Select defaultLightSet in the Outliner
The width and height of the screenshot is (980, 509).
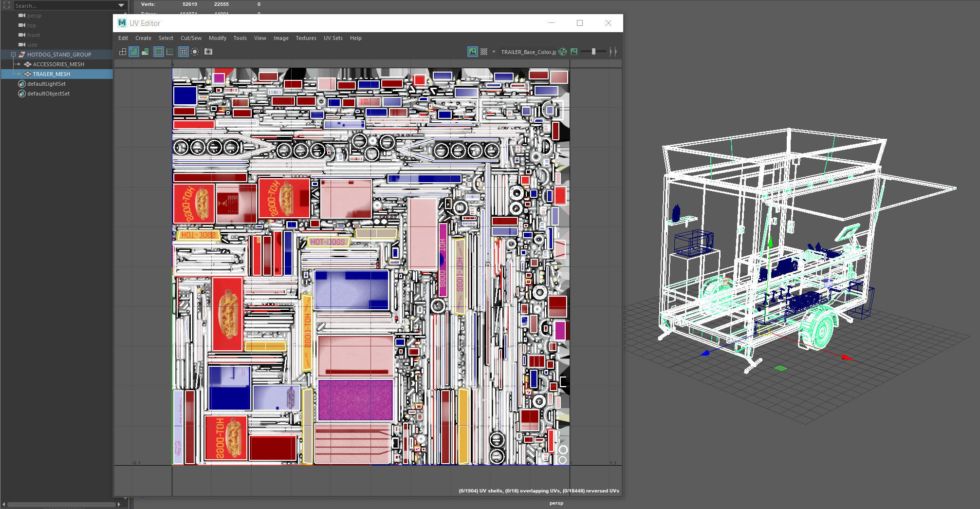tap(46, 84)
